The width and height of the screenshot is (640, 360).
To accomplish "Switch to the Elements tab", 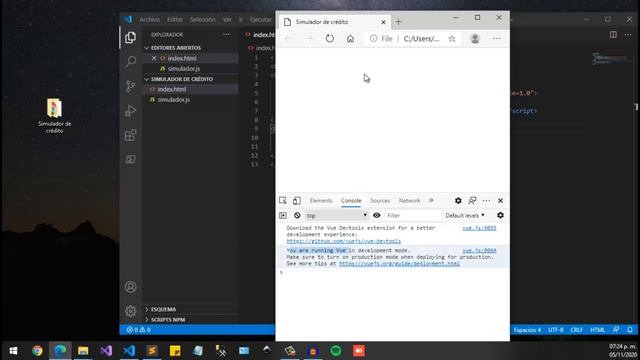I will [321, 200].
